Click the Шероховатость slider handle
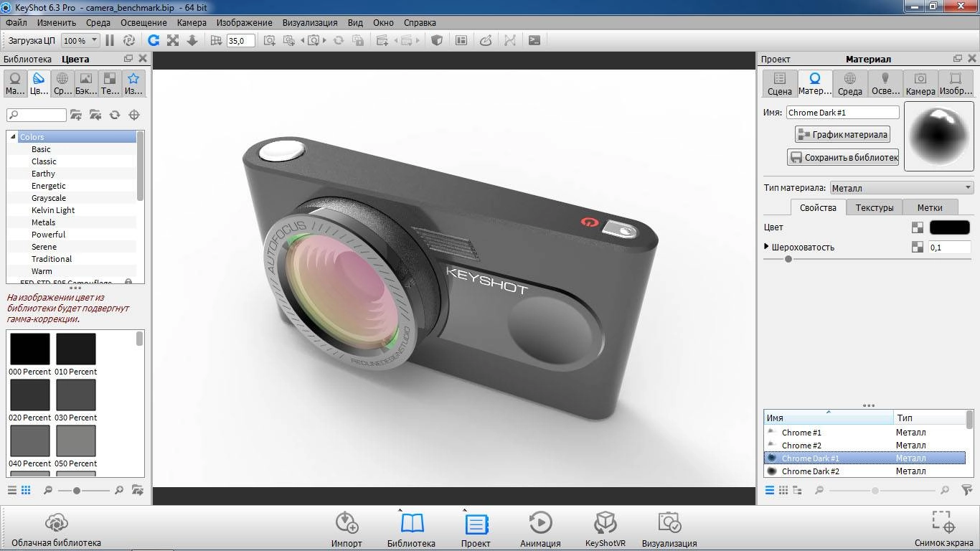Image resolution: width=980 pixels, height=551 pixels. (x=788, y=259)
